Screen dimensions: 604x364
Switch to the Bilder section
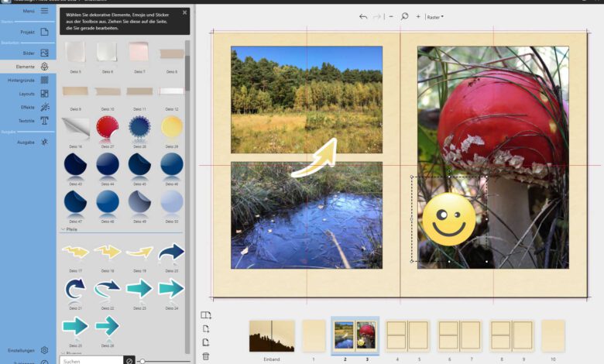[28, 53]
